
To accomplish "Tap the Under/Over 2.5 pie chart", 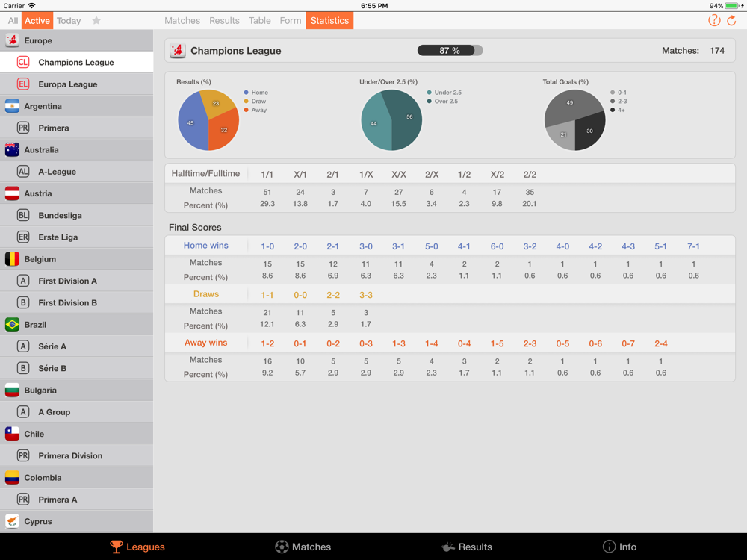I will tap(391, 120).
